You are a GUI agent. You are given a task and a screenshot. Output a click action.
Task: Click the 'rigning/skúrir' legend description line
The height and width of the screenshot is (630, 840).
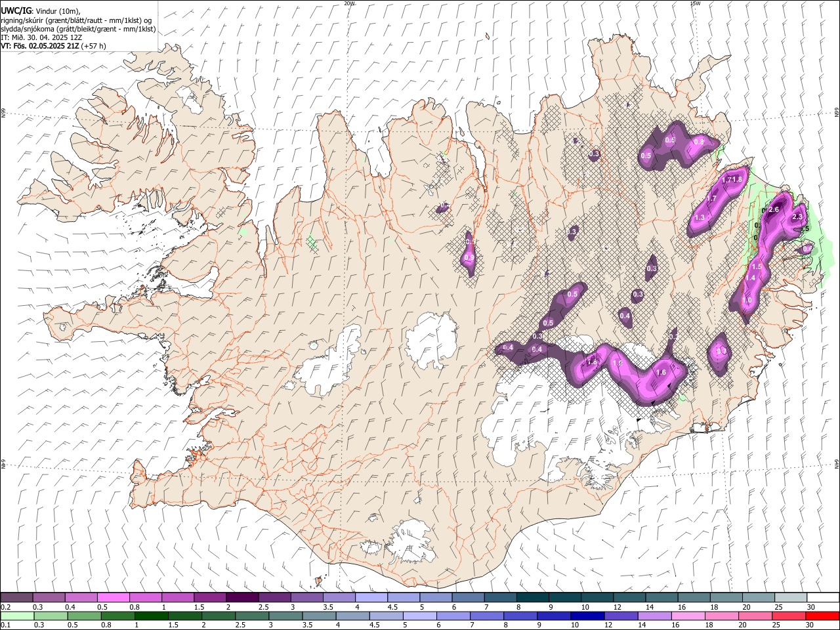(76, 20)
